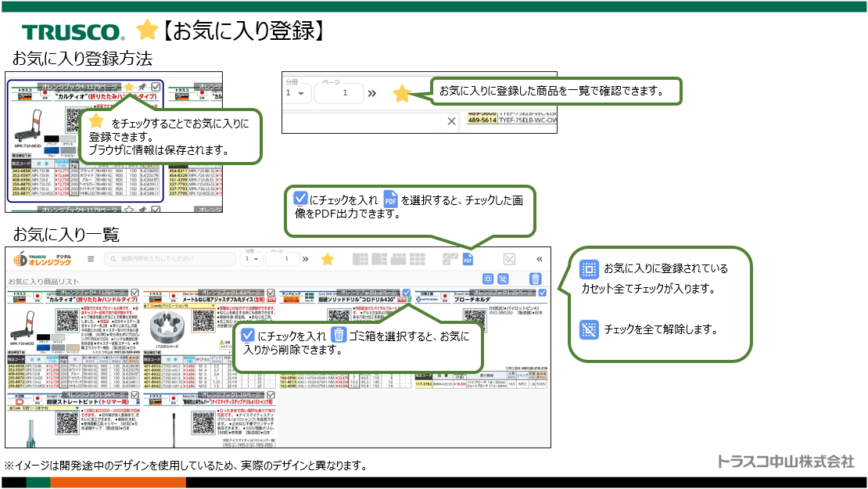
Task: Select the first grid layout view icon
Action: pyautogui.click(x=360, y=259)
